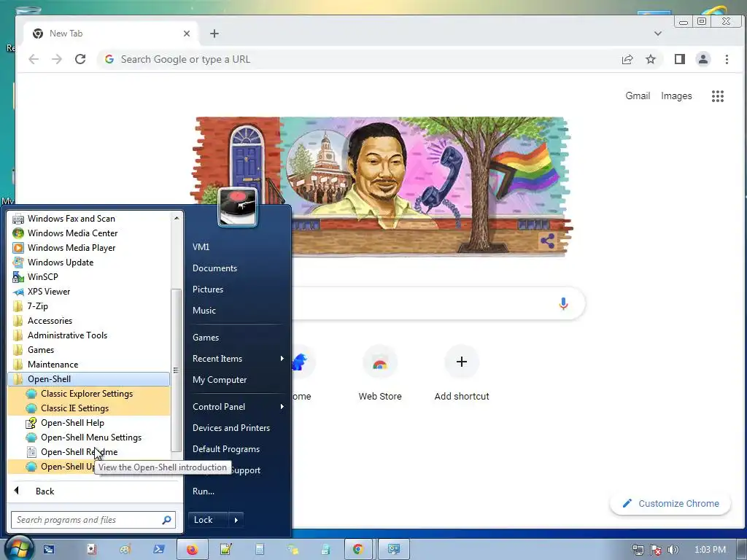Expand the Administrative Tools folder
The image size is (747, 560).
89,335
